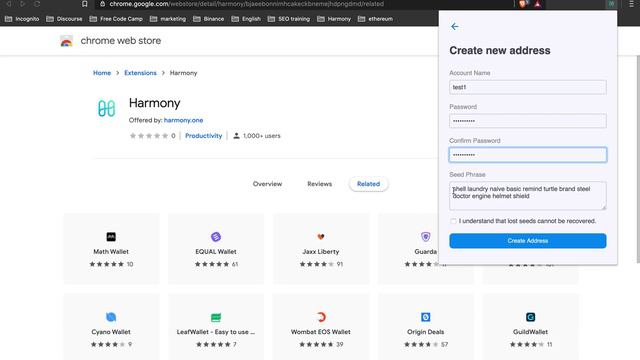640x360 pixels.
Task: Click the Cyano Wallet title text
Action: pyautogui.click(x=111, y=332)
